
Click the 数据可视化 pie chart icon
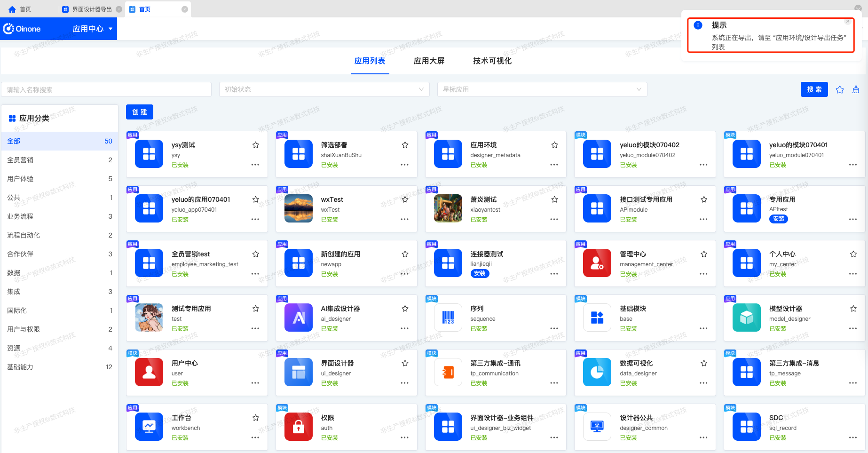click(x=597, y=372)
